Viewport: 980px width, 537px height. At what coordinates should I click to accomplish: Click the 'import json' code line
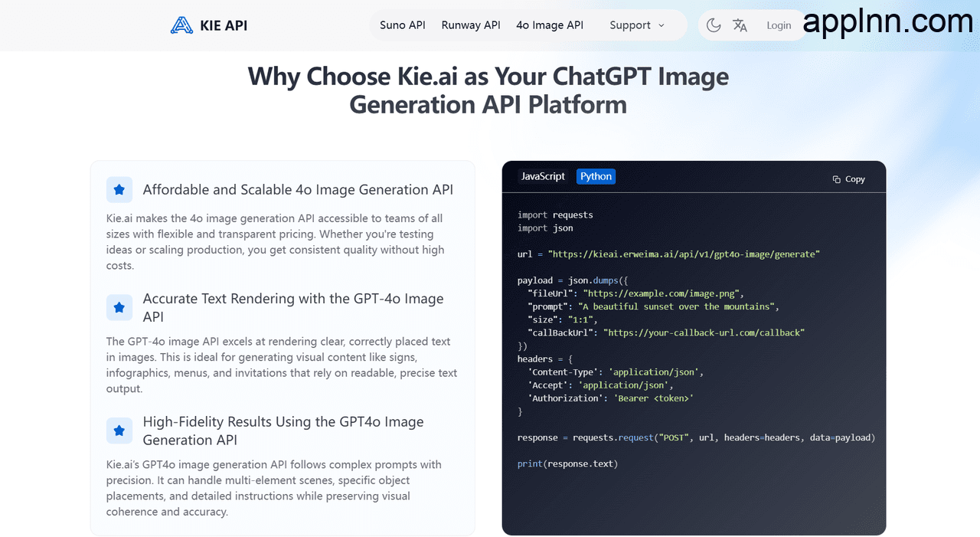tap(545, 228)
